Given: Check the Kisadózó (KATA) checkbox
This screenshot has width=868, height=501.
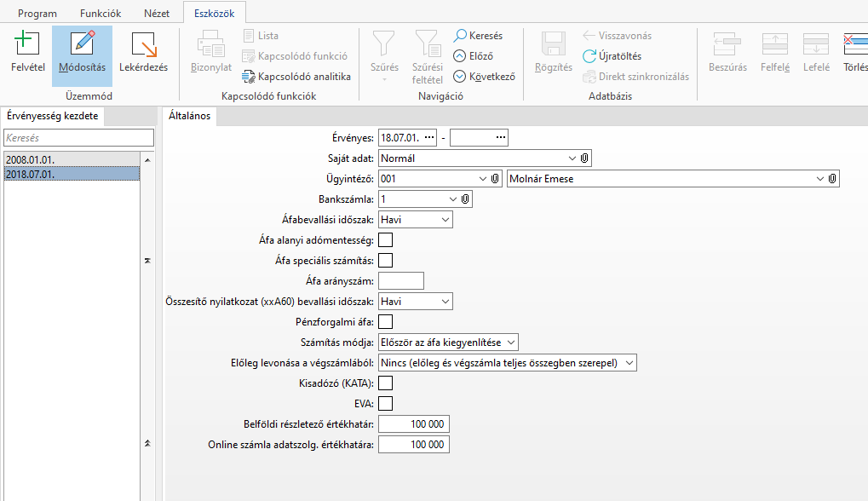Looking at the screenshot, I should point(385,383).
